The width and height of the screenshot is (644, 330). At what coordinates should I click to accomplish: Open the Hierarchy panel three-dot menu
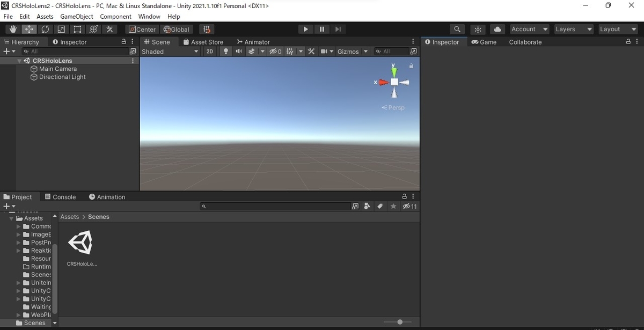[133, 42]
